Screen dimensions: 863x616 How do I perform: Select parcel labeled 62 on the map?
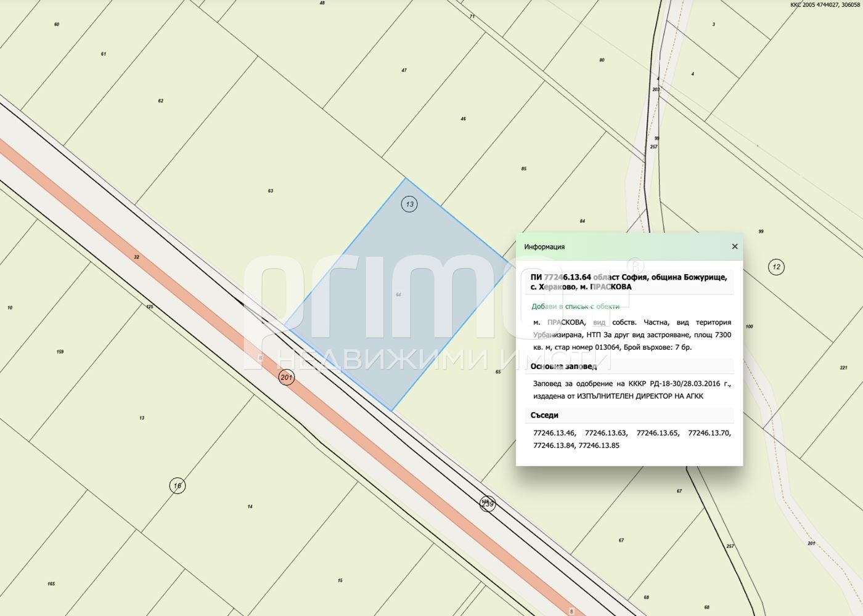pos(161,101)
